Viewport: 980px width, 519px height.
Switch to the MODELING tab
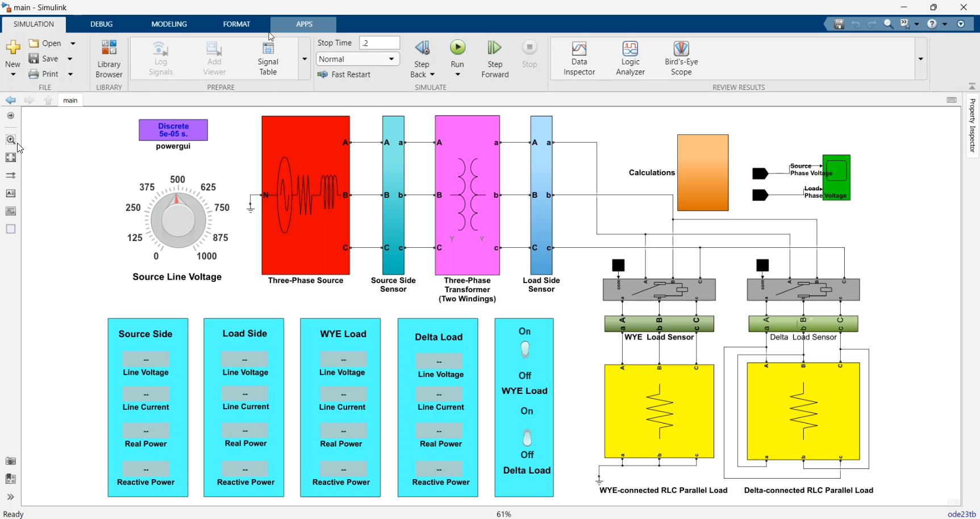[169, 24]
